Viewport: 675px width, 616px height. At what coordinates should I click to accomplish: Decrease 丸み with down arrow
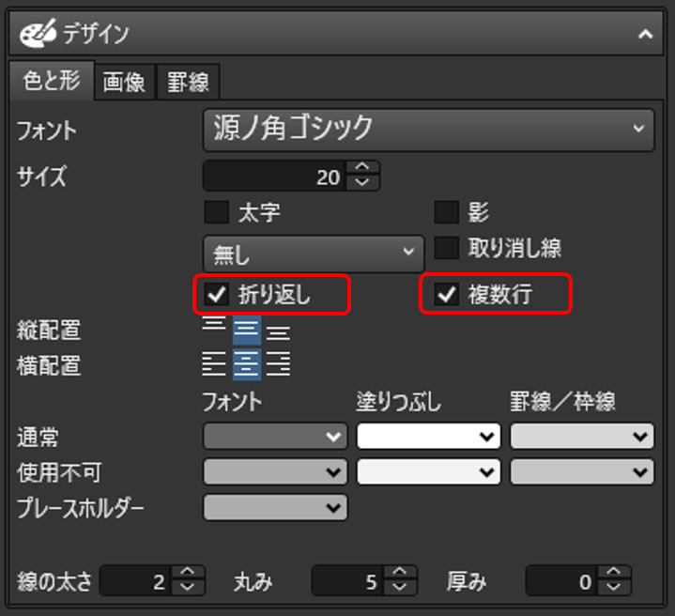click(x=400, y=588)
